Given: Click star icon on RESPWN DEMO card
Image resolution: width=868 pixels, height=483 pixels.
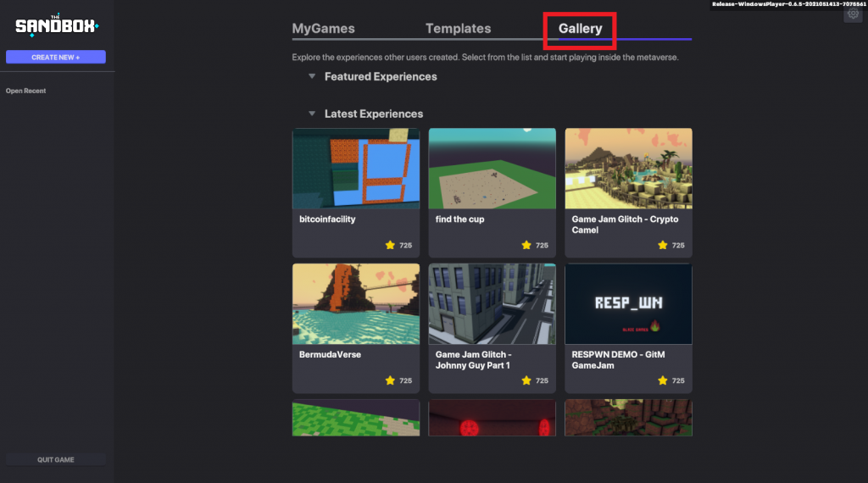Looking at the screenshot, I should pyautogui.click(x=663, y=380).
